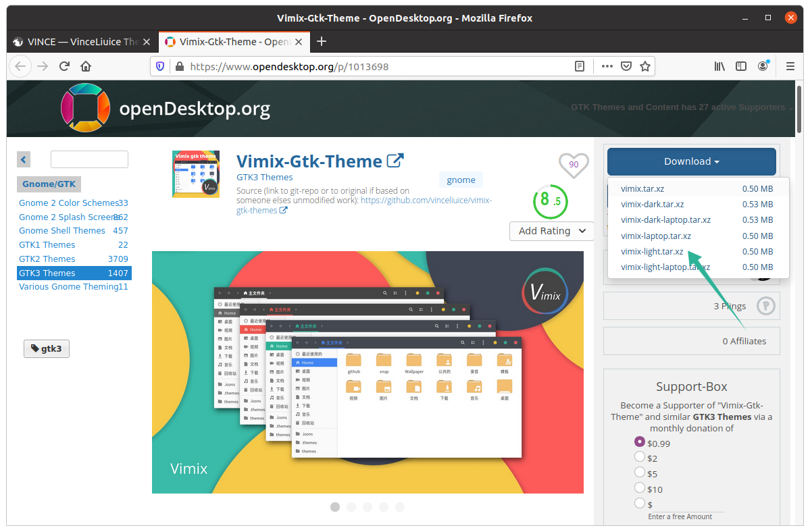This screenshot has height=532, width=810.
Task: Click the Plings P icon
Action: (766, 306)
